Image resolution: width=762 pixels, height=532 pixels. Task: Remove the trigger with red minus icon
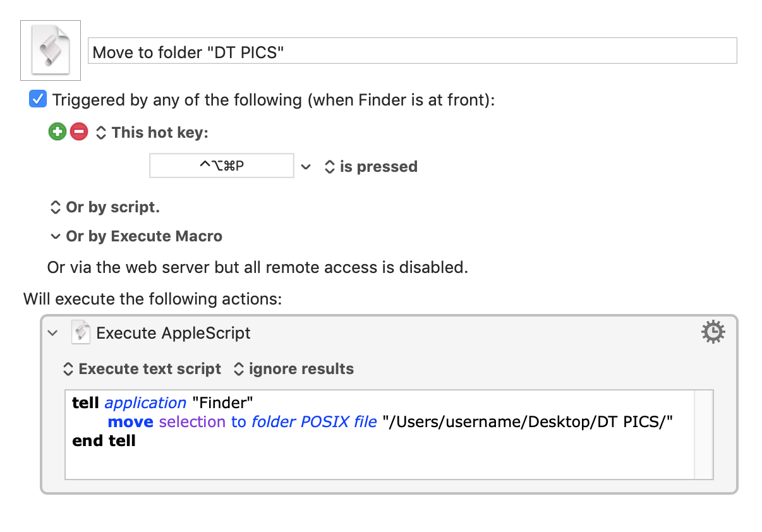(x=79, y=133)
